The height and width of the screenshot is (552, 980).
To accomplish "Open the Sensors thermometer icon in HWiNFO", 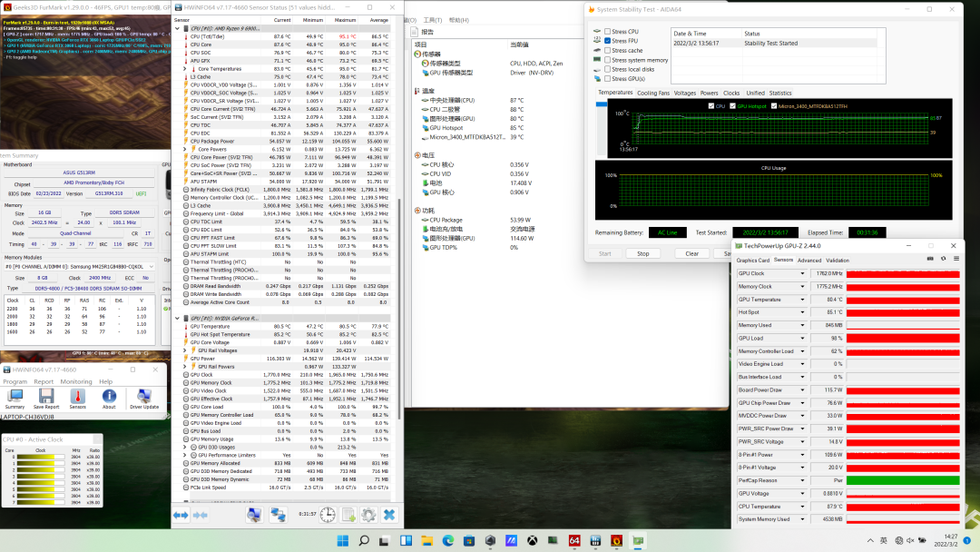I will point(77,397).
